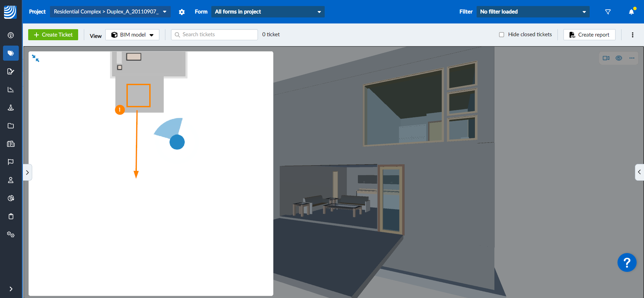
Task: Click the filter funnel icon
Action: click(608, 12)
